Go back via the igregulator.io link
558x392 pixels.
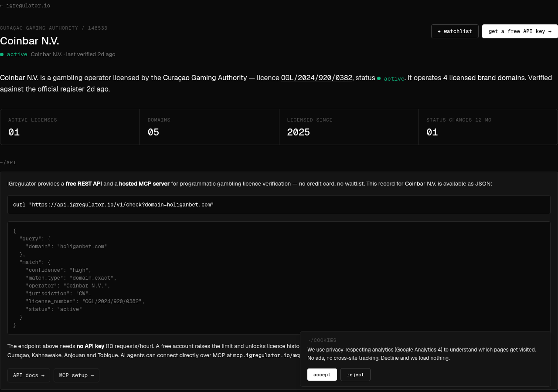pyautogui.click(x=25, y=6)
